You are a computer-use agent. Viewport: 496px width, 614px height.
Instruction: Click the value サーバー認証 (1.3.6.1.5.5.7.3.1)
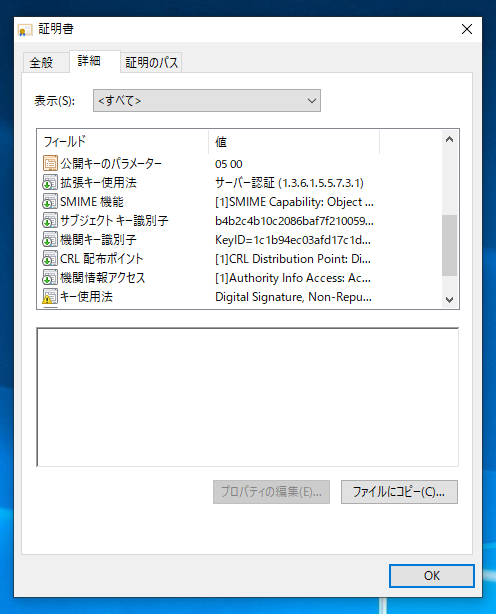point(289,183)
